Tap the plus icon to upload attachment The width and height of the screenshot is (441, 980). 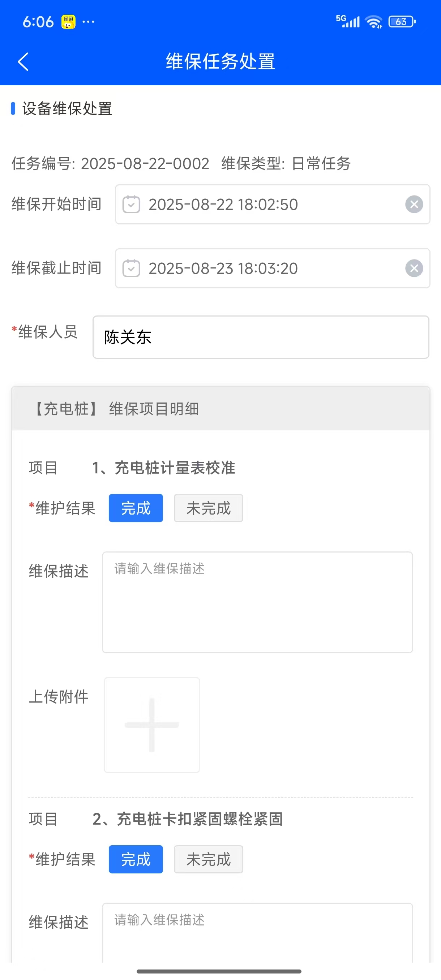point(152,725)
